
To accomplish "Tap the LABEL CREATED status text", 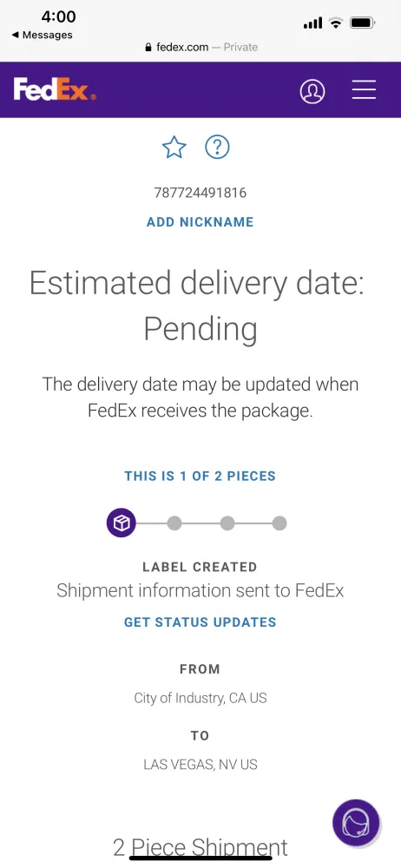I will click(x=200, y=567).
